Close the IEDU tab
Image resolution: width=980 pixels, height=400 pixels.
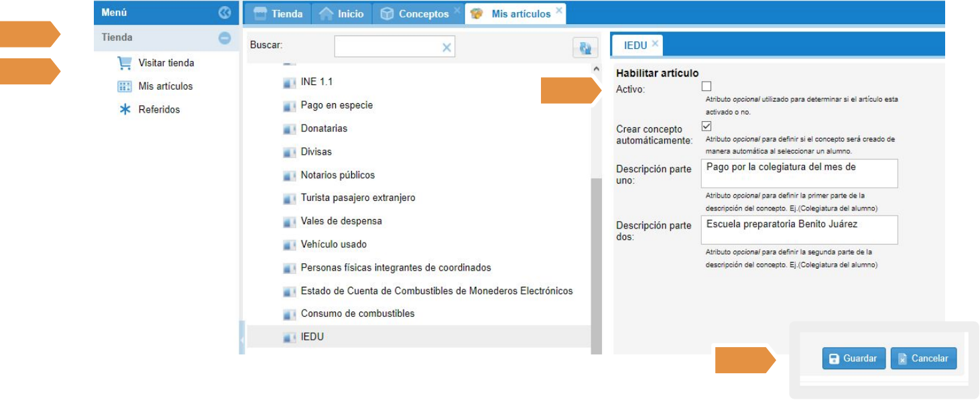point(655,44)
